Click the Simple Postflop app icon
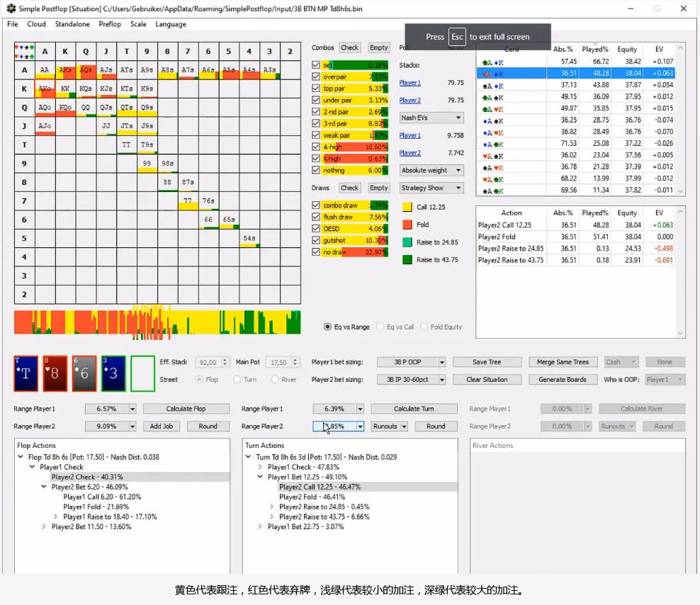This screenshot has height=605, width=700. click(10, 9)
